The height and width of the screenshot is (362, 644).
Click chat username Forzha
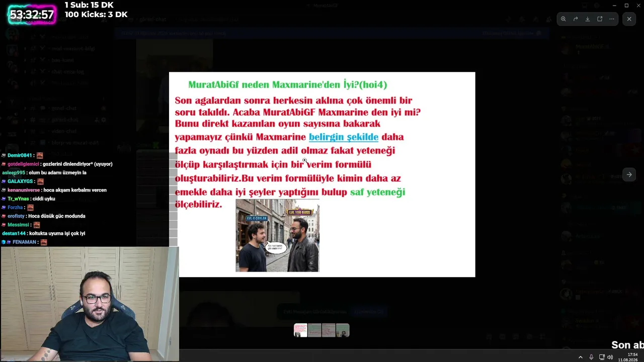(15, 208)
